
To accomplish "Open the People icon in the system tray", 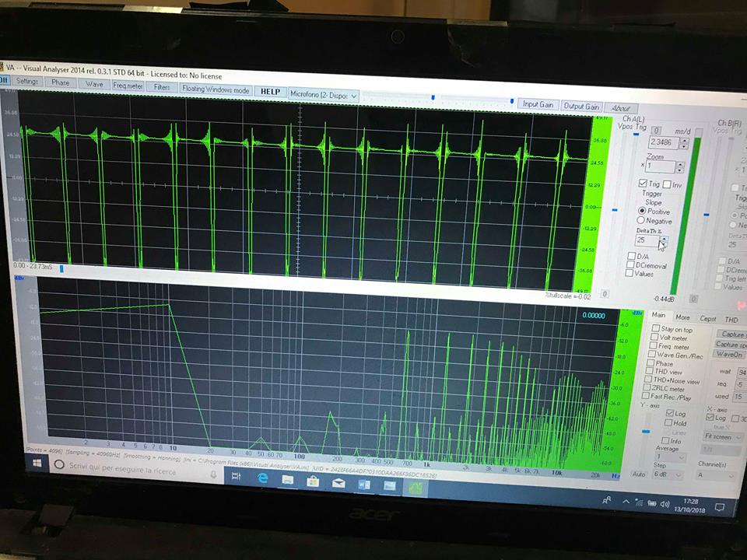I will pos(606,500).
